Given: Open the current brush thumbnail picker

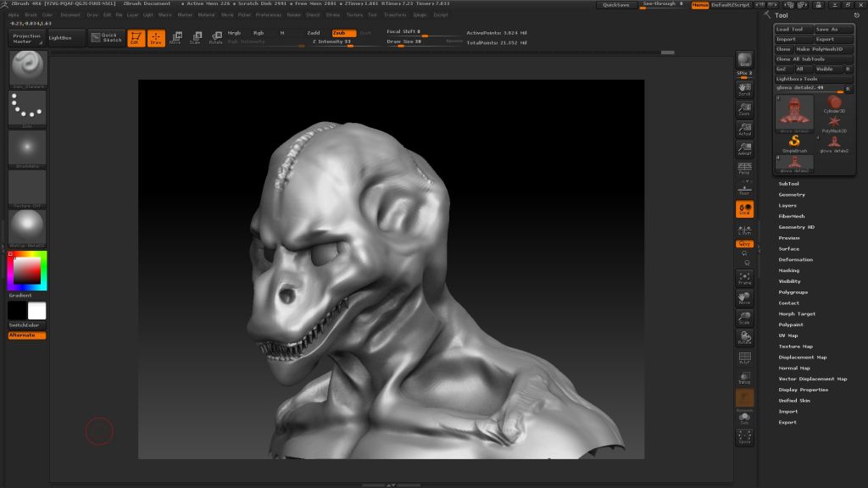Looking at the screenshot, I should click(27, 69).
